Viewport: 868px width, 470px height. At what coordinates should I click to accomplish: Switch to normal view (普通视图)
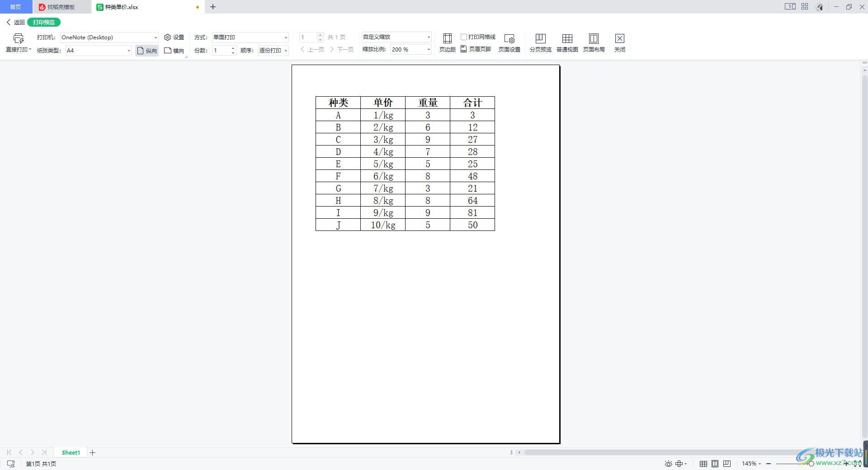coord(567,43)
